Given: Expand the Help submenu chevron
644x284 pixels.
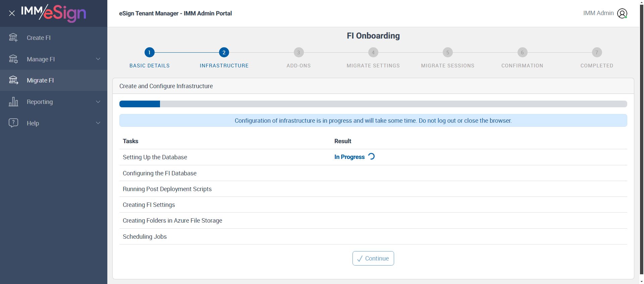Looking at the screenshot, I should (x=98, y=123).
